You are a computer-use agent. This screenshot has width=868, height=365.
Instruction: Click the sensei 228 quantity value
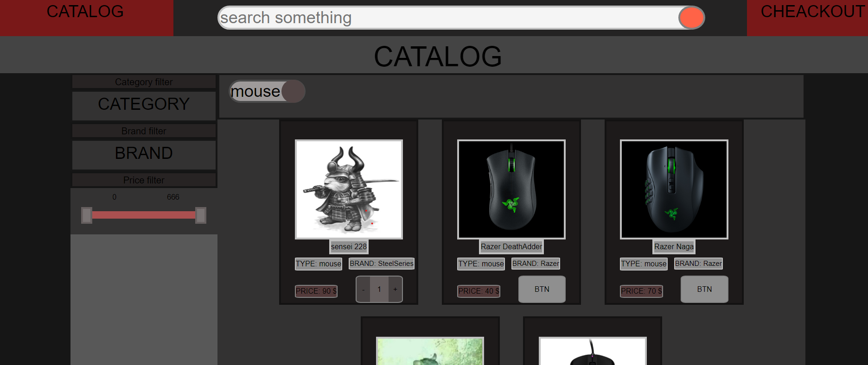[x=379, y=289]
